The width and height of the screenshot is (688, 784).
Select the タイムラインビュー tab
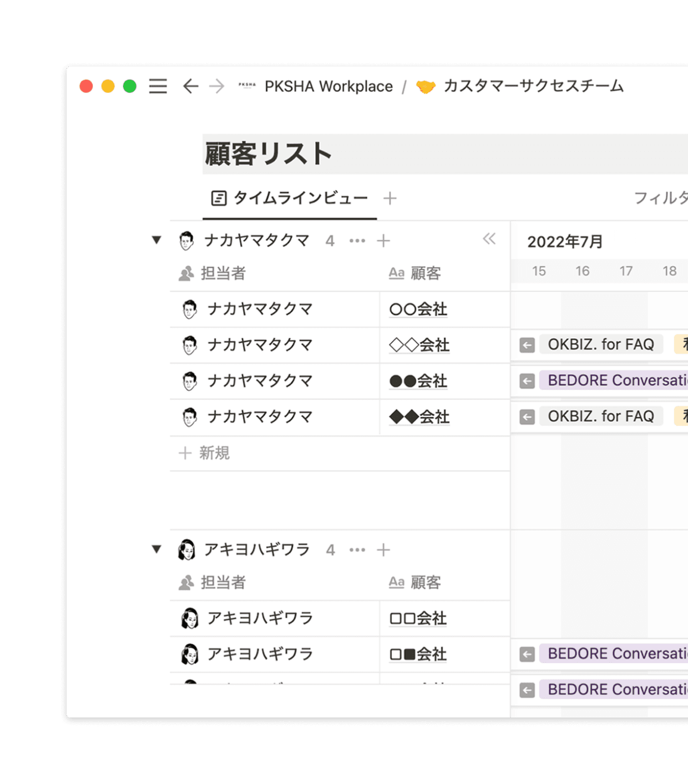coord(290,198)
